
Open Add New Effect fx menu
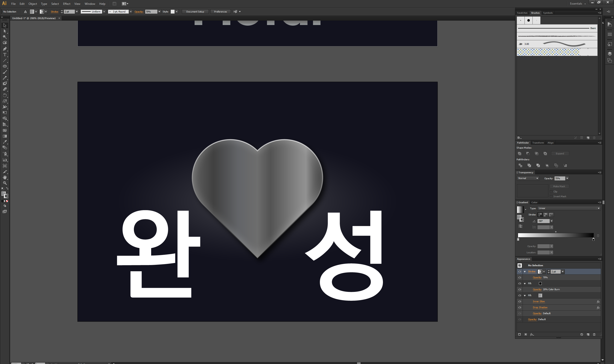tap(532, 335)
